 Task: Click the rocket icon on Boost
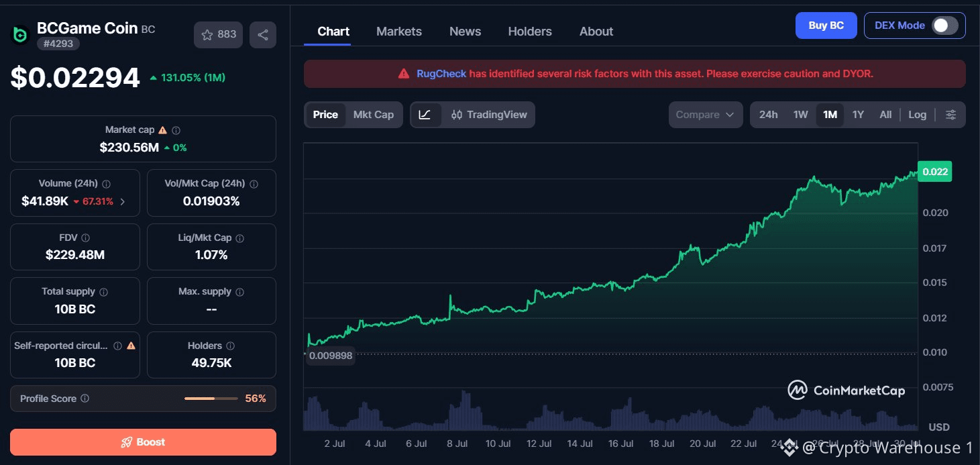click(x=126, y=442)
